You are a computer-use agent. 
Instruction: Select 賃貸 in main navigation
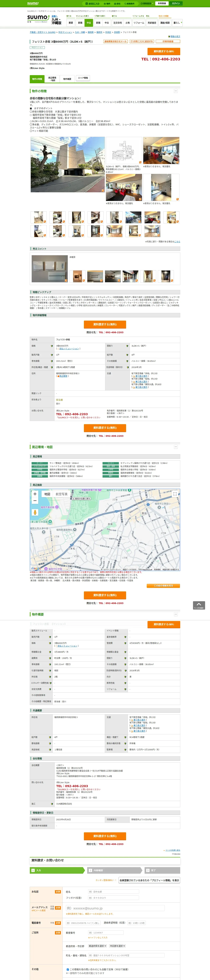pos(70,23)
